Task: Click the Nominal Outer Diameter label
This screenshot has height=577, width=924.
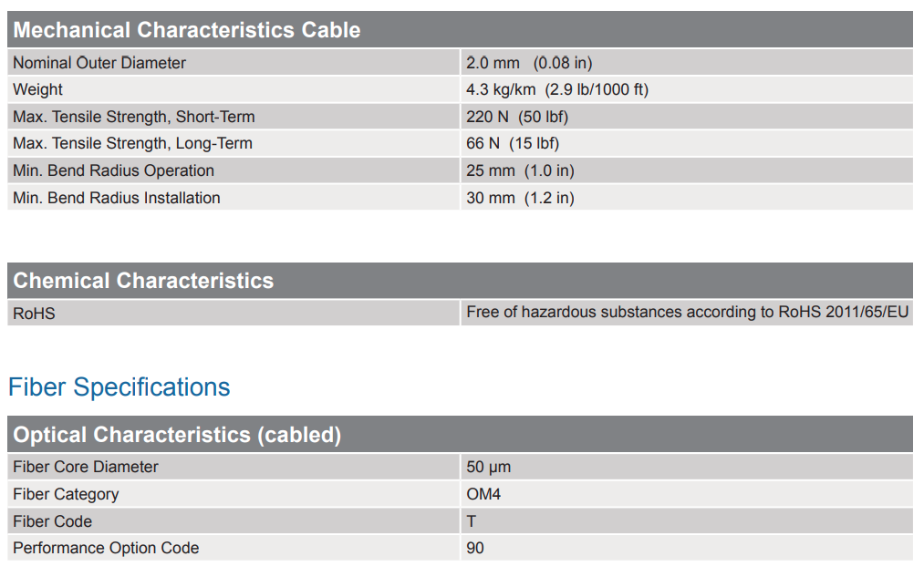Action: 99,63
